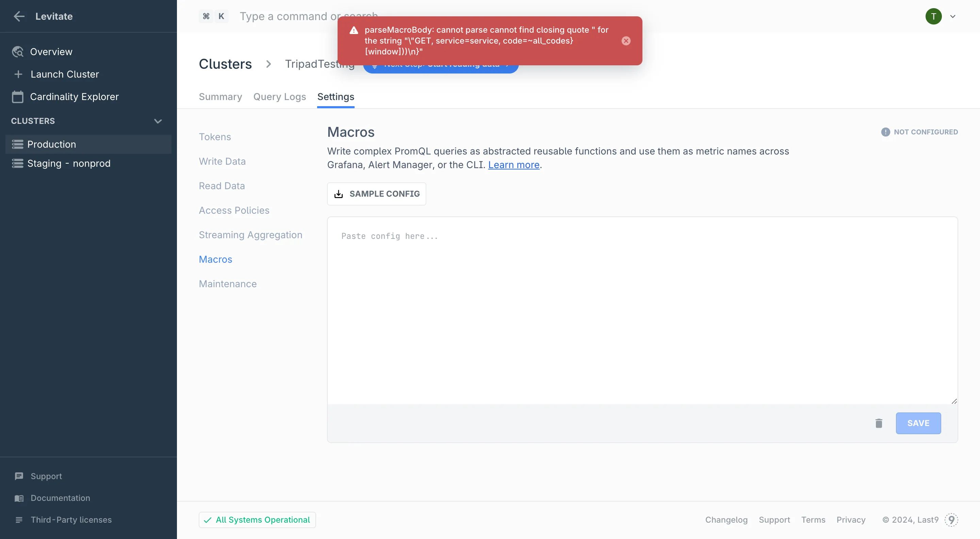Click the back arrow next to Levitate
The image size is (980, 539).
tap(19, 16)
